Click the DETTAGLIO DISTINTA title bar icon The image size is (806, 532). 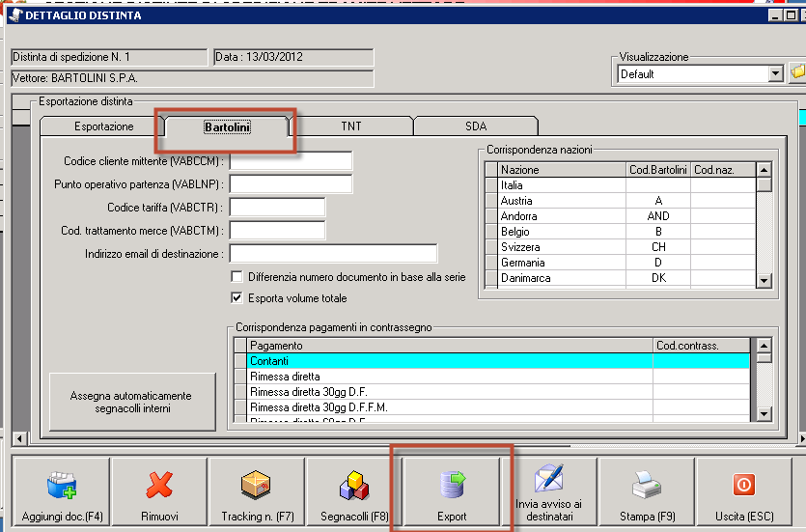click(x=16, y=14)
